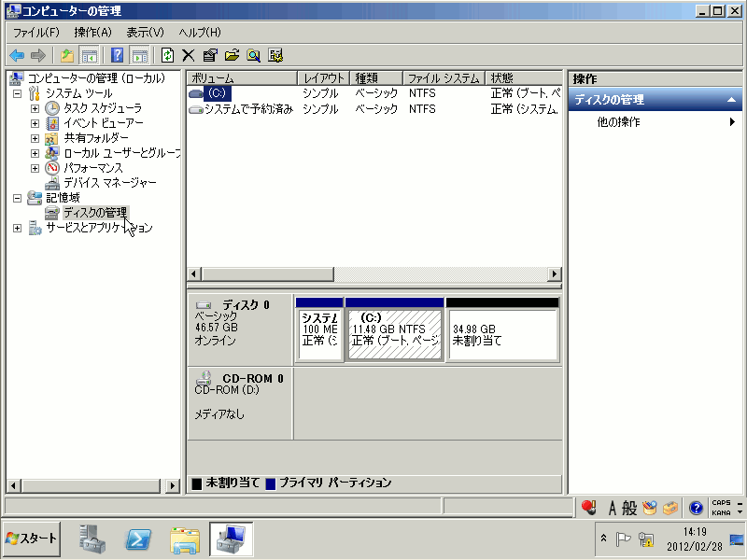Click the Action Center flag tray icon
This screenshot has height=560, width=747.
point(623,539)
